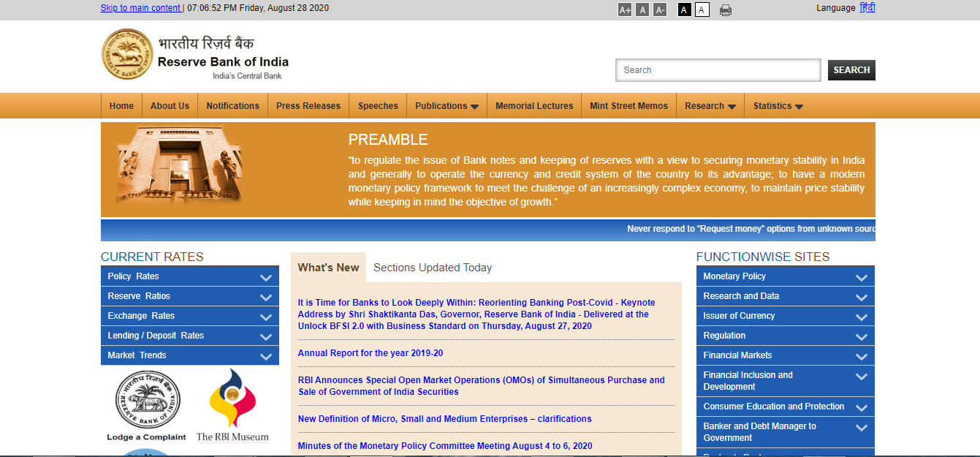The width and height of the screenshot is (980, 457).
Task: Click the RBI building preamble image
Action: click(179, 167)
